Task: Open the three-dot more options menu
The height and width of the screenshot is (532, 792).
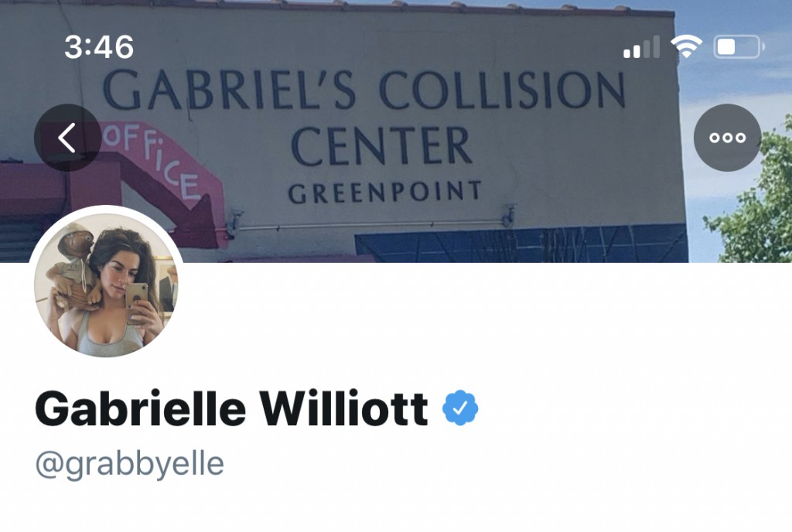Action: click(x=727, y=138)
